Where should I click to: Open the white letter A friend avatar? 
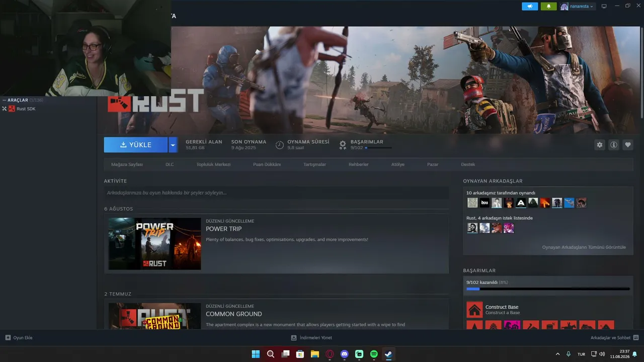[x=521, y=203]
